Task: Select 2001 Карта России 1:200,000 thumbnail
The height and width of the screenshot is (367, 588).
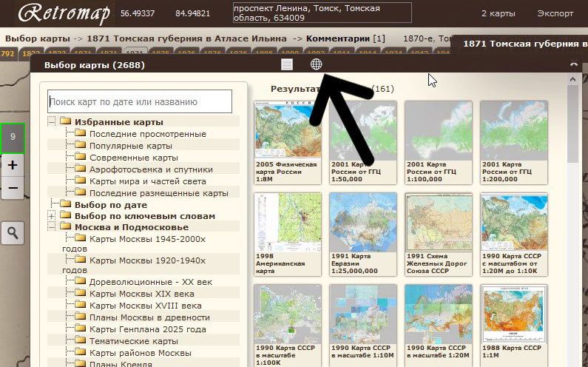Action: pos(514,143)
